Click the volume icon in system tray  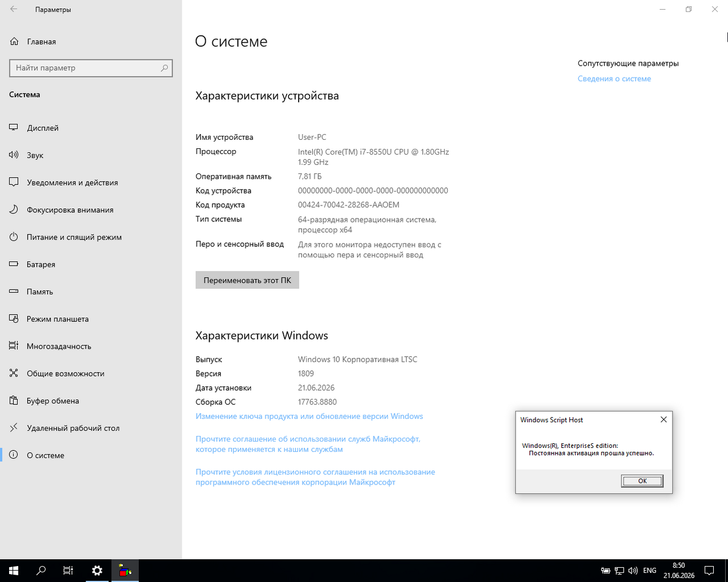[633, 571]
